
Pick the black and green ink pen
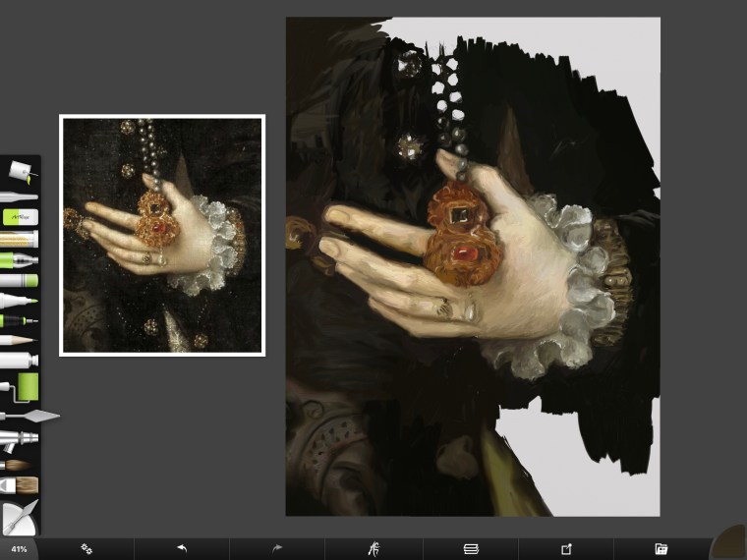coord(19,321)
